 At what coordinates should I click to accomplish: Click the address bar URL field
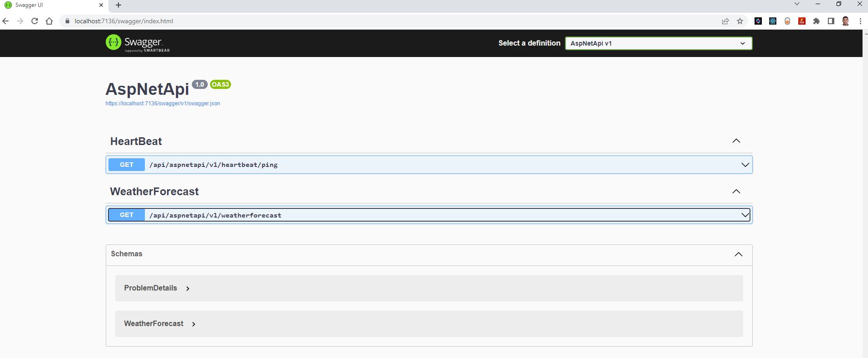(x=392, y=21)
